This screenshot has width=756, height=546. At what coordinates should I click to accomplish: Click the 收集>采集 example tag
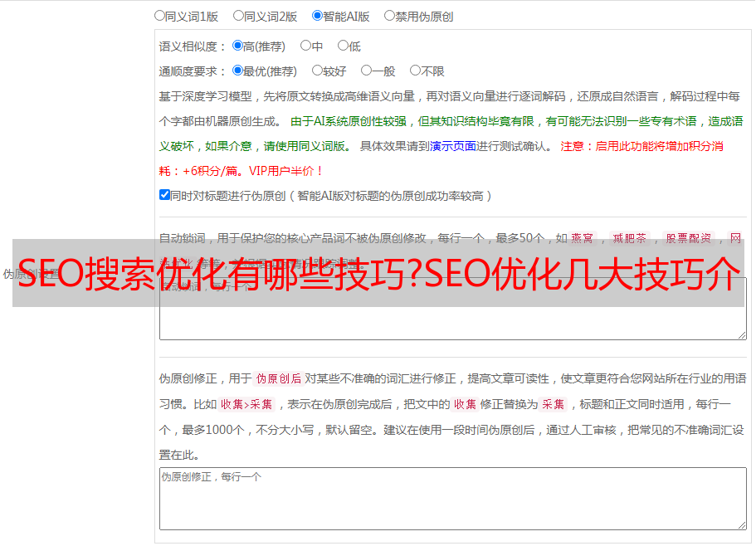pos(246,404)
